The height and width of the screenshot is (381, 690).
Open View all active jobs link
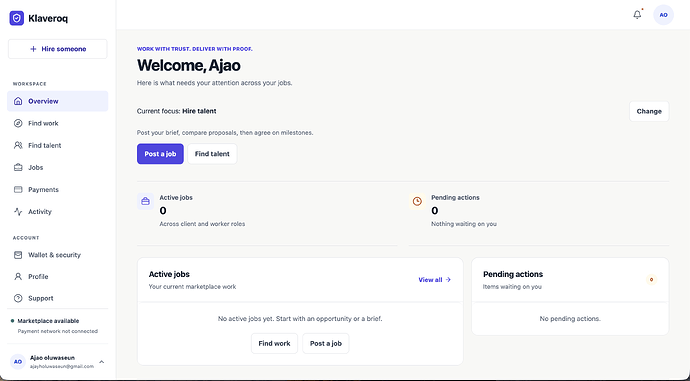434,280
